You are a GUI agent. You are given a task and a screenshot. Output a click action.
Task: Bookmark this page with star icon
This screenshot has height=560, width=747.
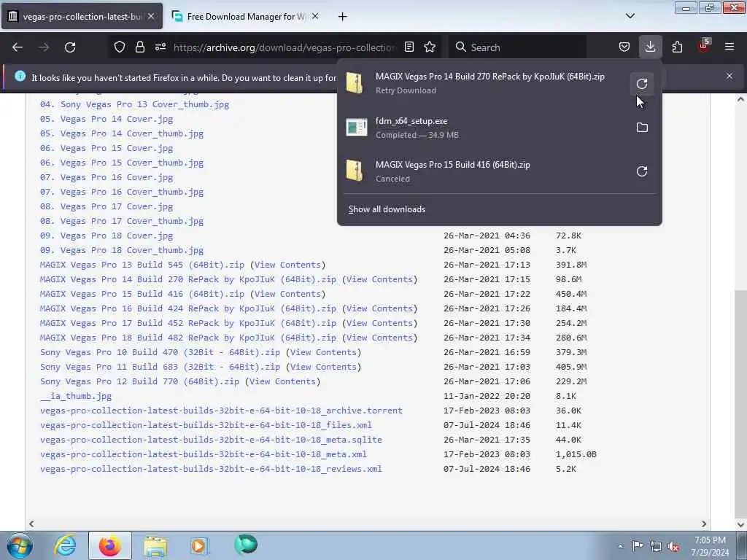pos(430,47)
